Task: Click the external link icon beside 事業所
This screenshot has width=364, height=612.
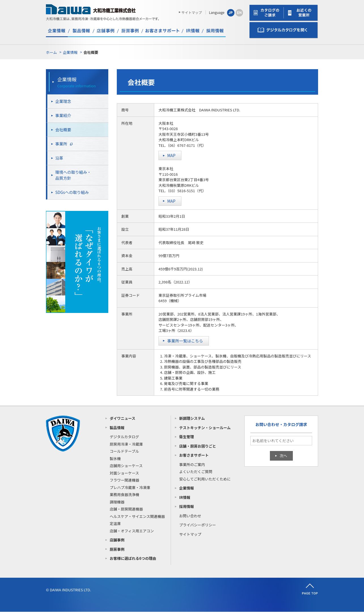Action: coord(71,144)
